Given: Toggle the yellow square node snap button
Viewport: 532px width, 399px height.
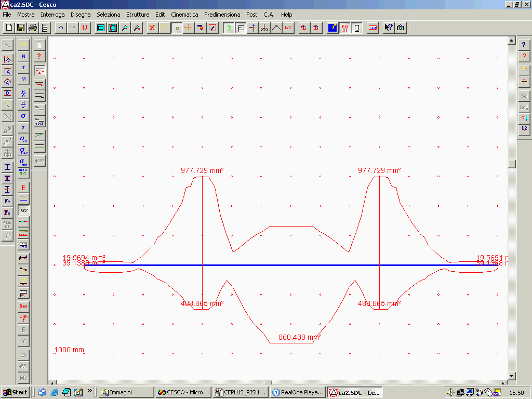Looking at the screenshot, I should (x=177, y=28).
